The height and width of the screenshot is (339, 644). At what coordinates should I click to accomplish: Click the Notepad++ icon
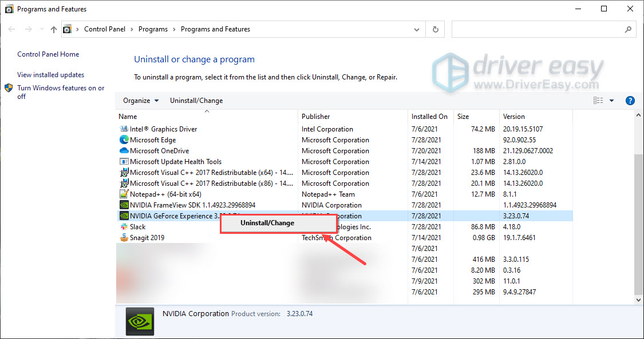[x=124, y=194]
